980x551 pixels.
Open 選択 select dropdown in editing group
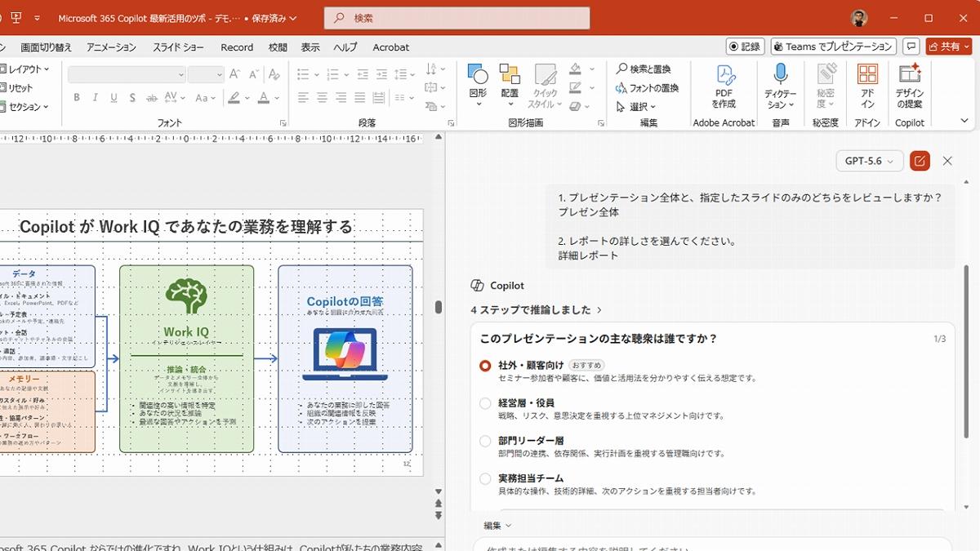coord(636,107)
